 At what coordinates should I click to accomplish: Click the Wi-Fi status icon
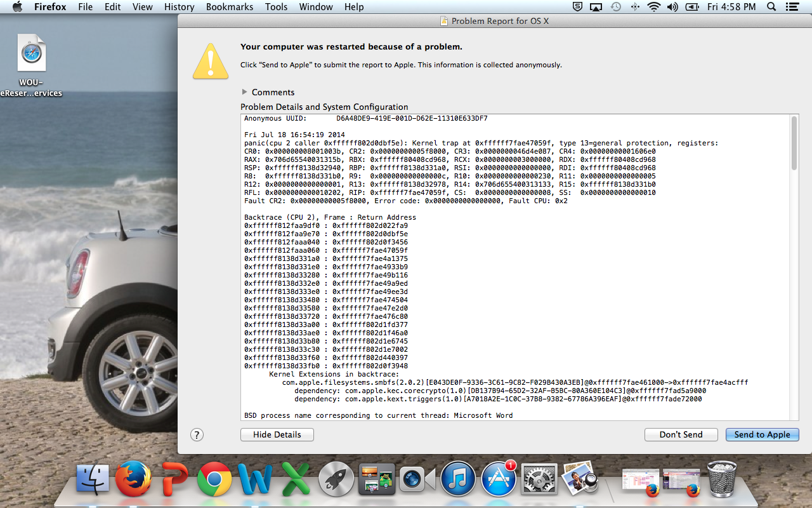tap(653, 7)
